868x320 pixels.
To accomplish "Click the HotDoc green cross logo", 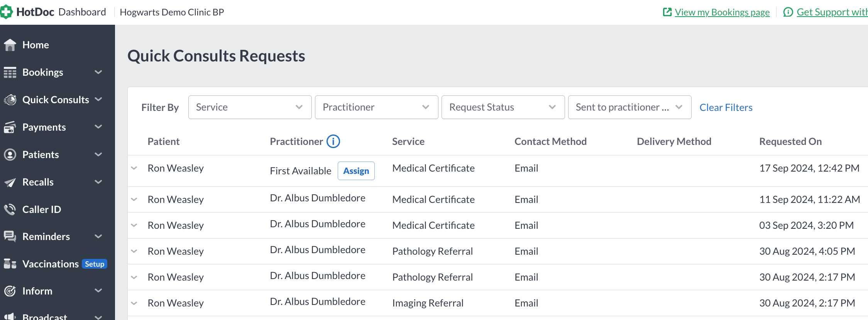I will pos(6,12).
